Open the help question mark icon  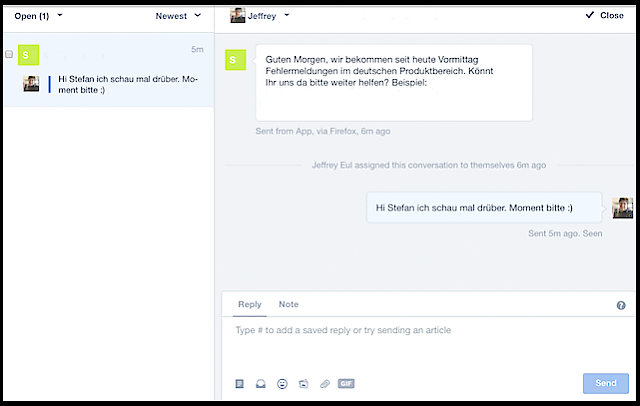pos(621,305)
